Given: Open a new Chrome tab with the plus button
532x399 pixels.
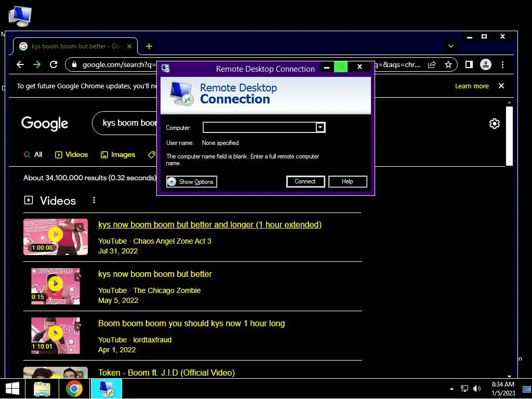Looking at the screenshot, I should click(x=149, y=46).
